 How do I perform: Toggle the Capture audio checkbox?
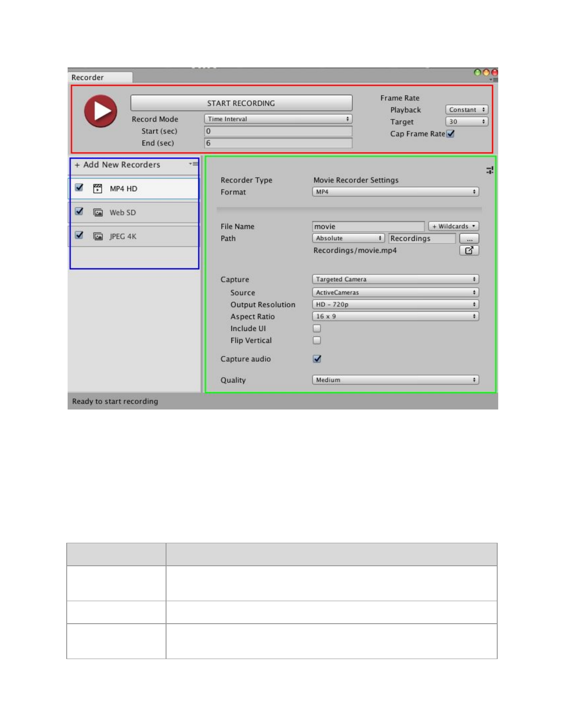tap(317, 358)
